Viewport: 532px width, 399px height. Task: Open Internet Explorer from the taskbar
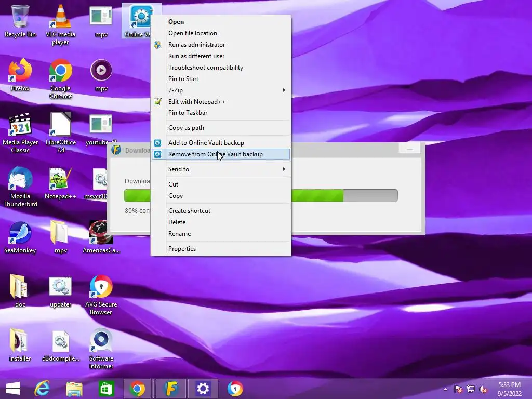43,389
